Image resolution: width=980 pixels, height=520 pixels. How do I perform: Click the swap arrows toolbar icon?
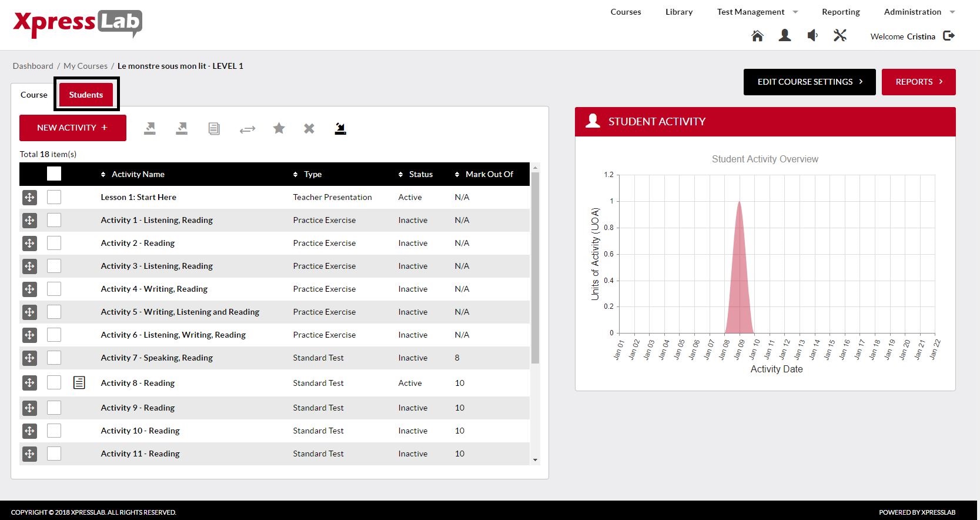tap(247, 129)
